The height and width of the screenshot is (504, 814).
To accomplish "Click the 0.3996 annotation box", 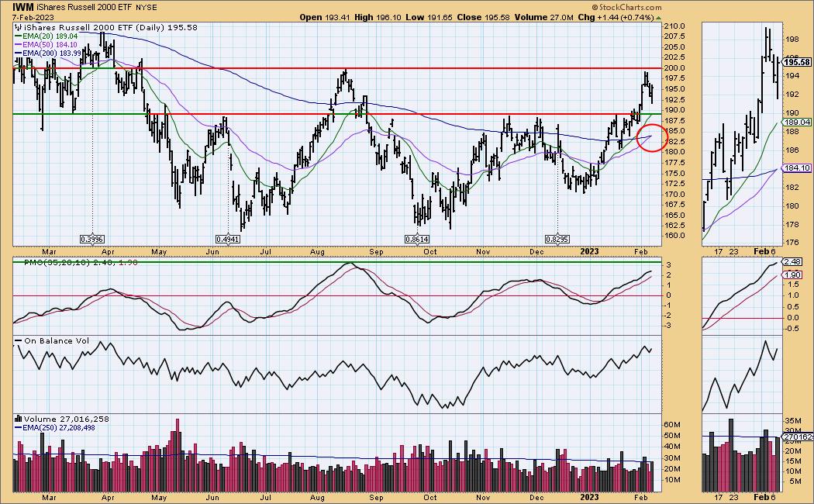I will (92, 240).
